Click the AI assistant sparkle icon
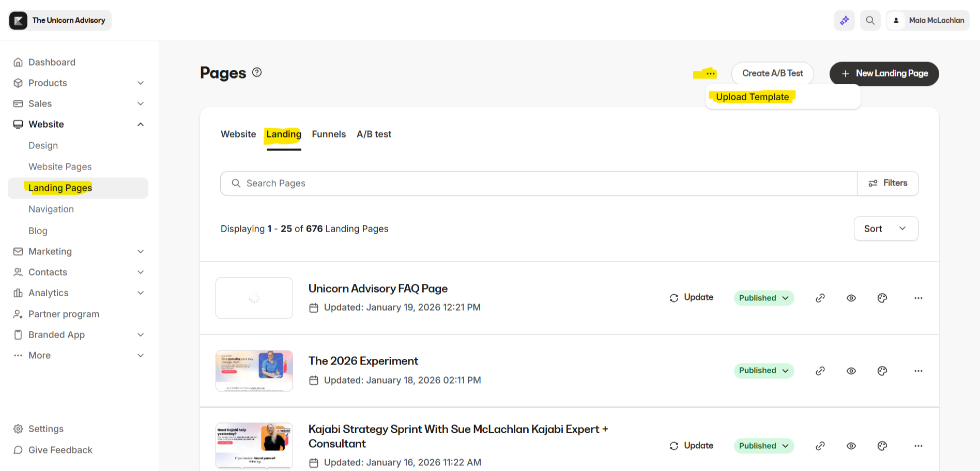This screenshot has width=980, height=471. tap(844, 21)
